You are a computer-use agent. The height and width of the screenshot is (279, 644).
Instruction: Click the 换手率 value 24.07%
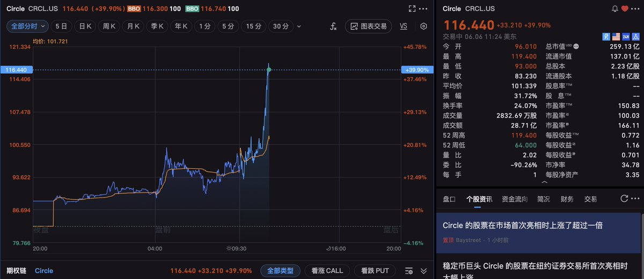(526, 106)
